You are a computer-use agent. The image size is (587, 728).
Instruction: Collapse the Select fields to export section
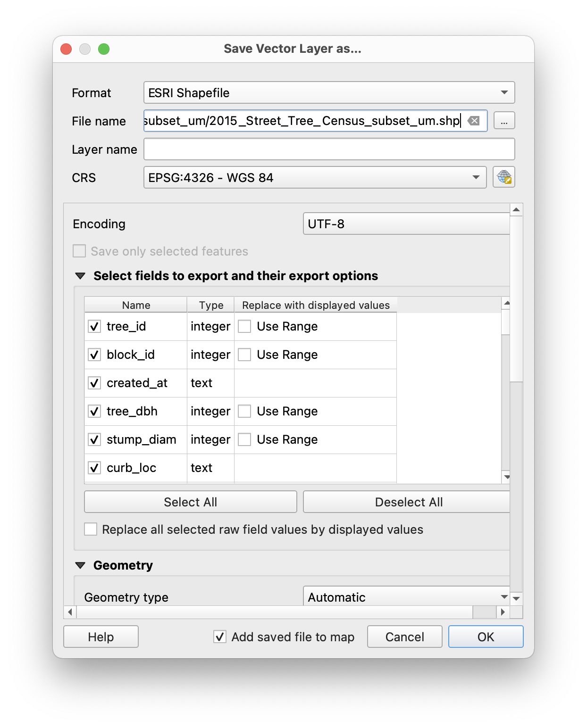click(80, 275)
